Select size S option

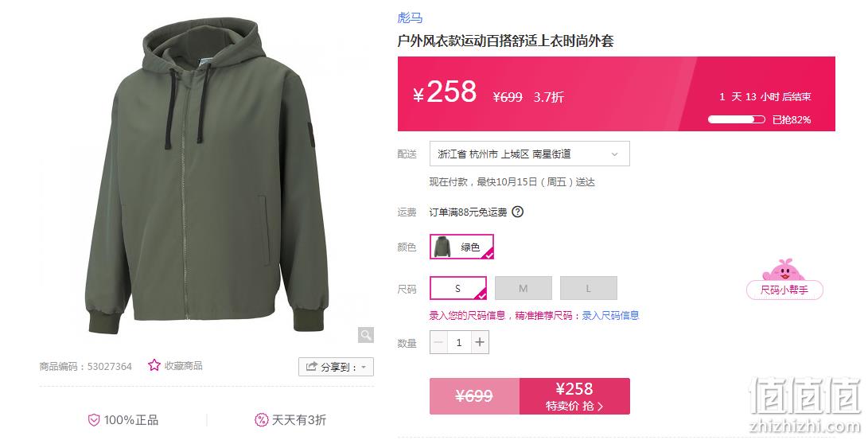458,288
